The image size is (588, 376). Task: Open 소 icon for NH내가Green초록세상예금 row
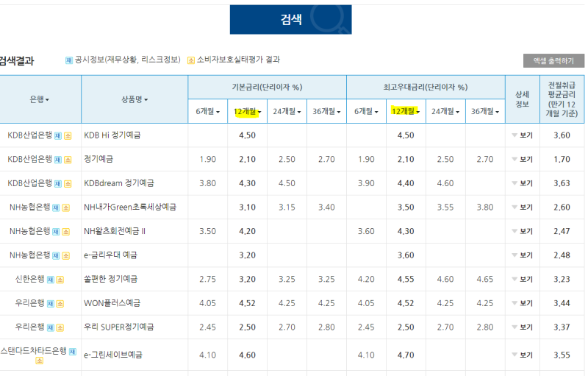pyautogui.click(x=65, y=208)
